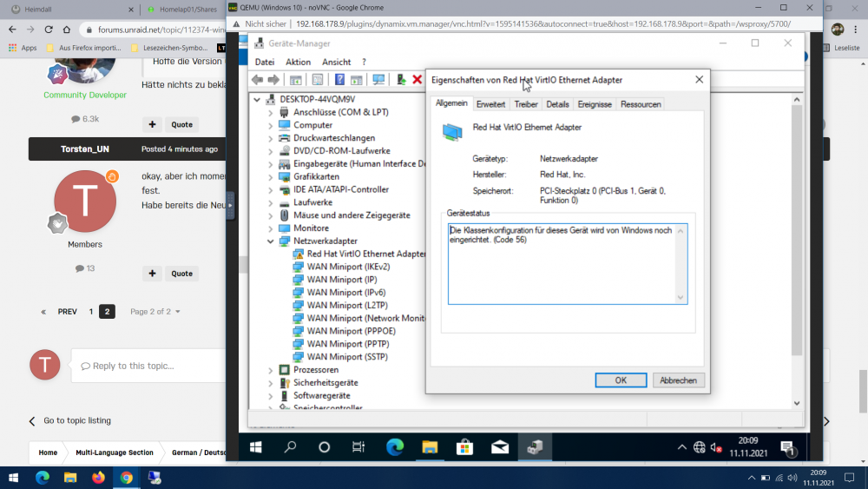
Task: Collapse the DESKTOP-44VQM9V root node
Action: pyautogui.click(x=258, y=99)
